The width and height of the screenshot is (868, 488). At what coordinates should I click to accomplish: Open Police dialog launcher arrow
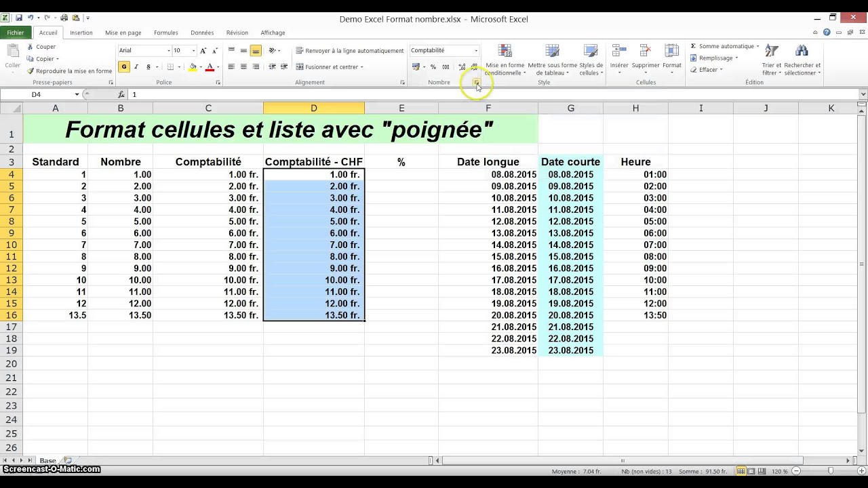point(218,83)
